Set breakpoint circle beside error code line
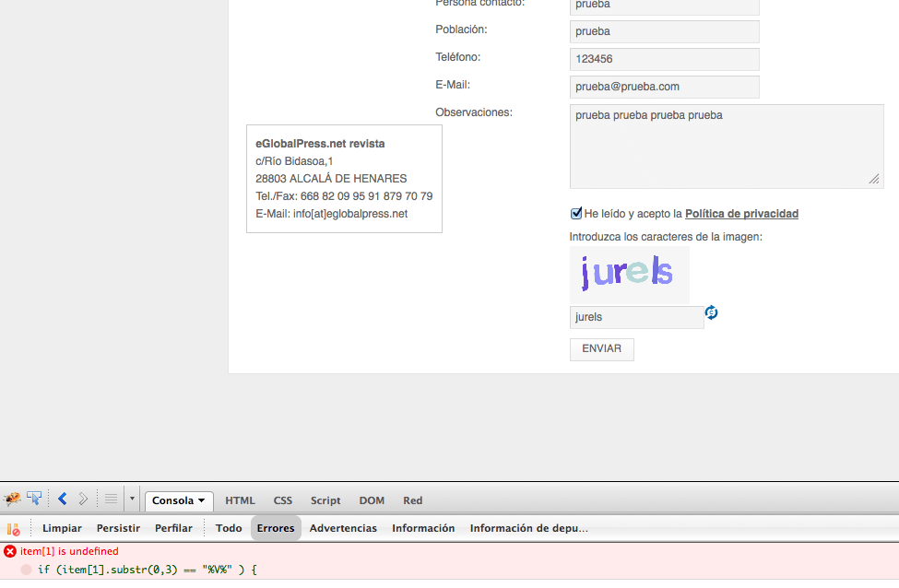This screenshot has height=588, width=899. point(26,570)
